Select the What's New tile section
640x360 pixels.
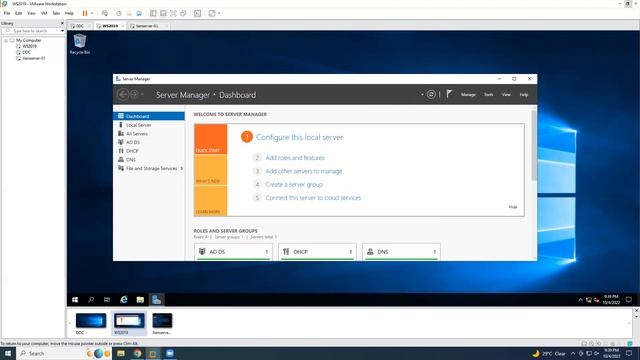211,170
